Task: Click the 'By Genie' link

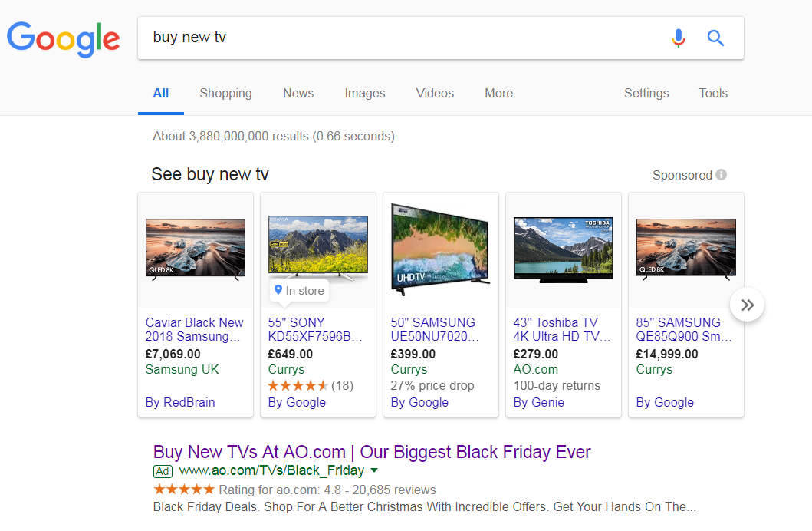Action: pos(538,403)
